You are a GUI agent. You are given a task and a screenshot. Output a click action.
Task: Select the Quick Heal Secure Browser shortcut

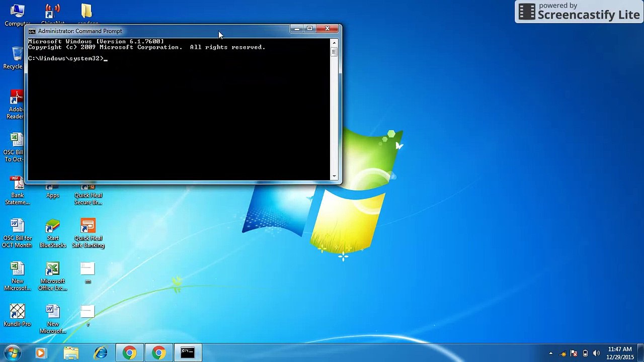click(88, 194)
